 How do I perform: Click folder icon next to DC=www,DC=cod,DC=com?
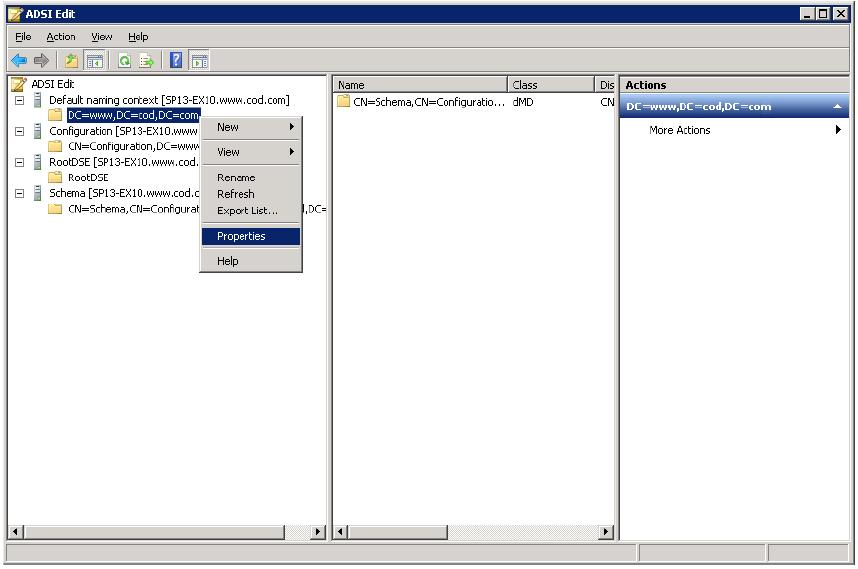[x=55, y=115]
